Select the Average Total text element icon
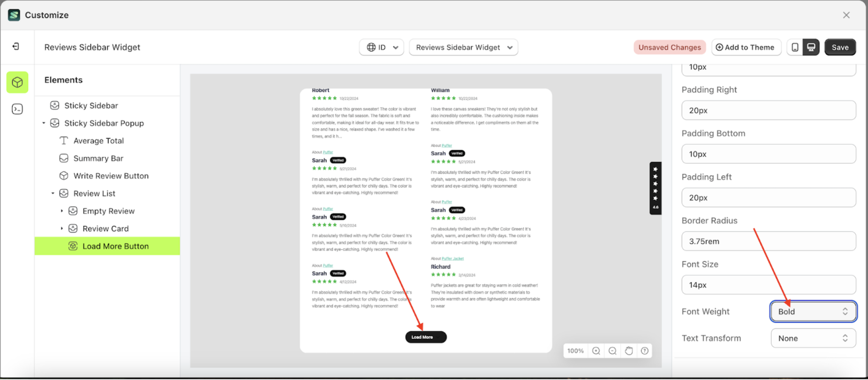 [63, 140]
